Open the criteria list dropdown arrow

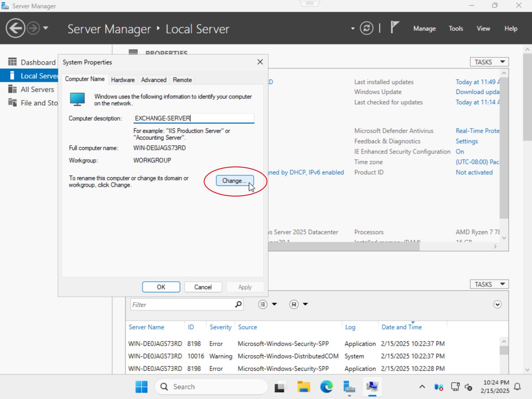(x=274, y=304)
